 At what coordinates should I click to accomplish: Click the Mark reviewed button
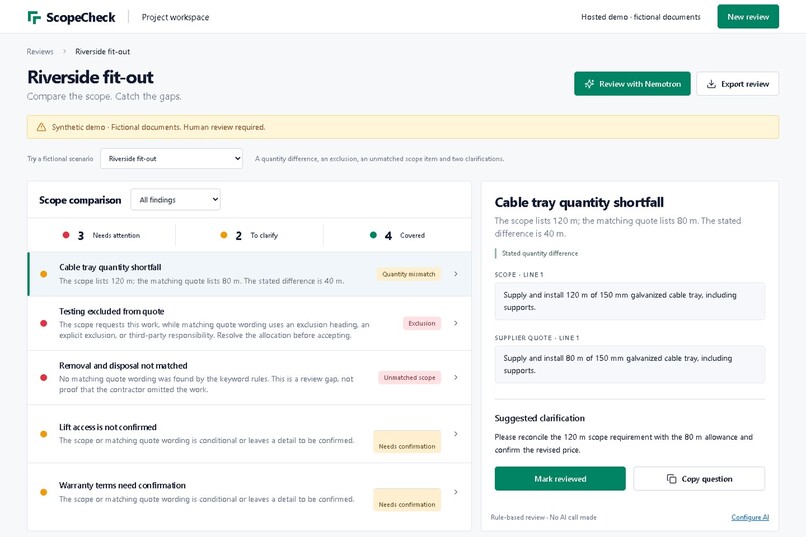coord(560,478)
